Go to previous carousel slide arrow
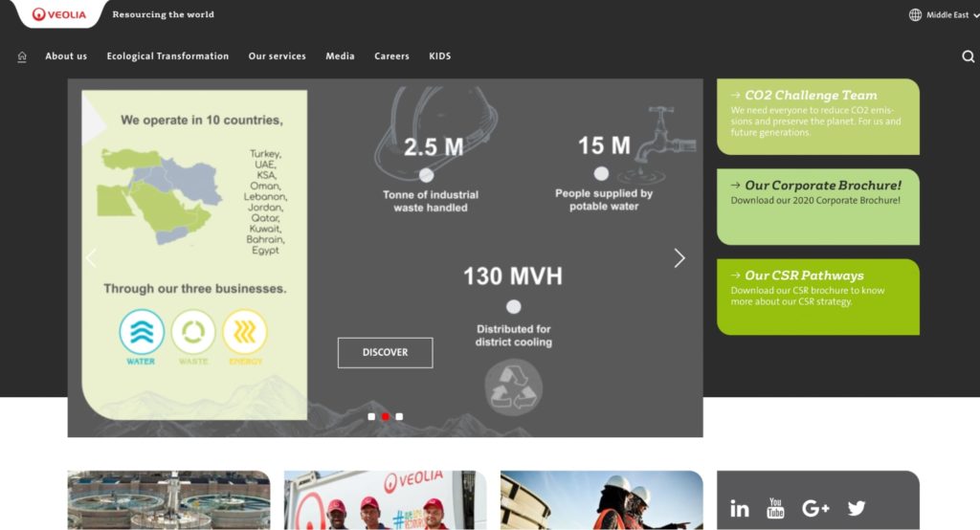This screenshot has width=980, height=530. 91,257
